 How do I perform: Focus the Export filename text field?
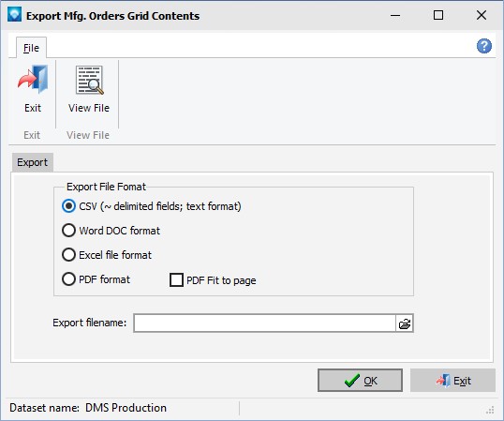[264, 323]
